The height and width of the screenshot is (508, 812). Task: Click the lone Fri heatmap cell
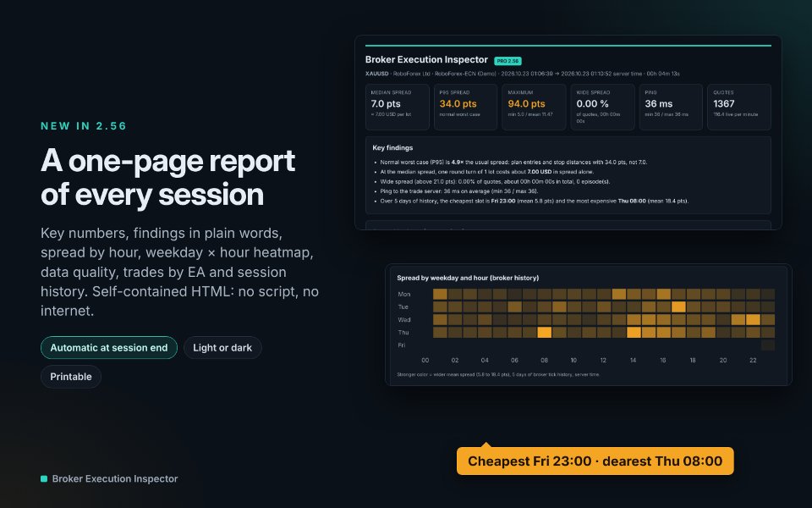pyautogui.click(x=768, y=345)
